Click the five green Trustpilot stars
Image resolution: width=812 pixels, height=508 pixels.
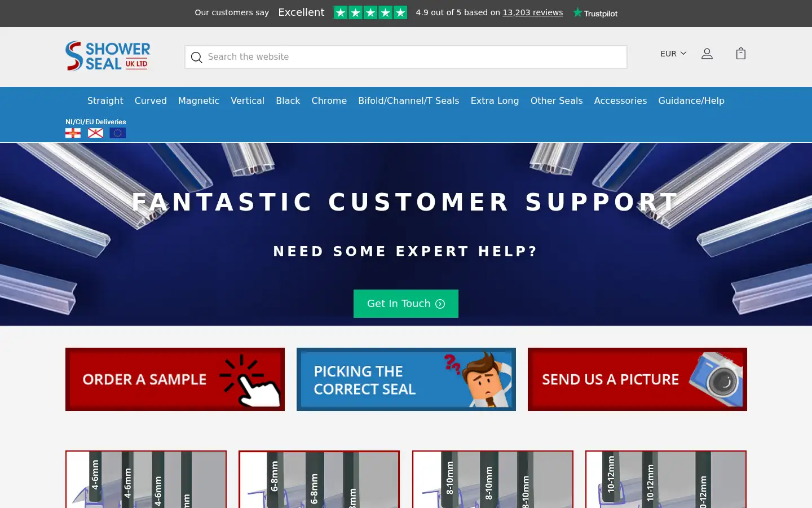click(x=370, y=12)
